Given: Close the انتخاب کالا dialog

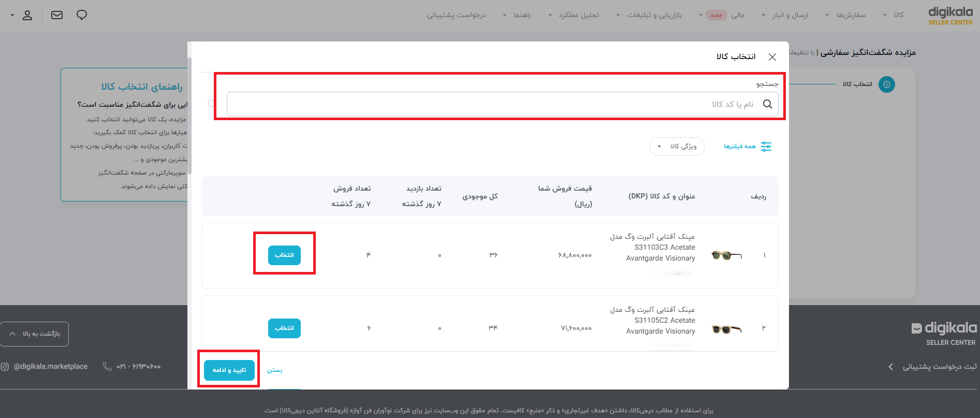Looking at the screenshot, I should pyautogui.click(x=772, y=57).
